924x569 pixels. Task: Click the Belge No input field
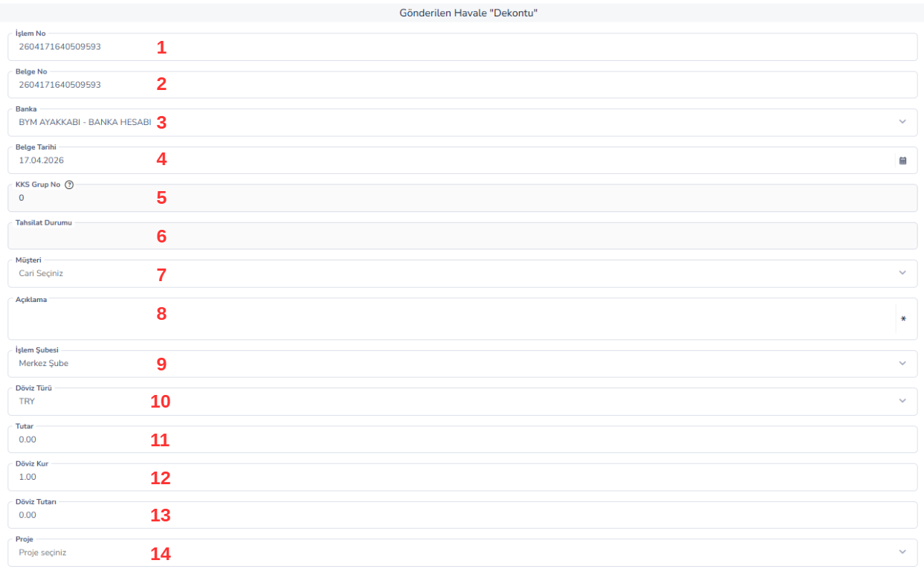pos(462,85)
